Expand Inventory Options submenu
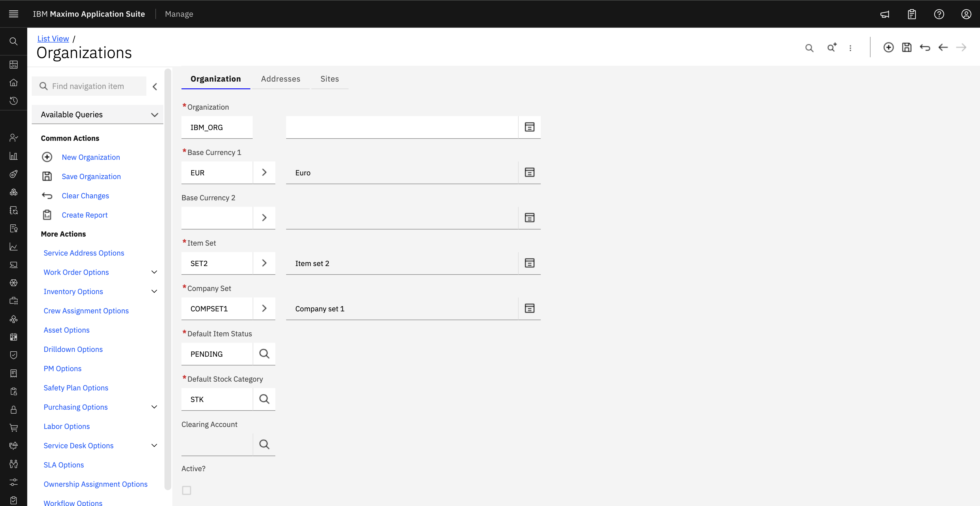 (x=154, y=292)
